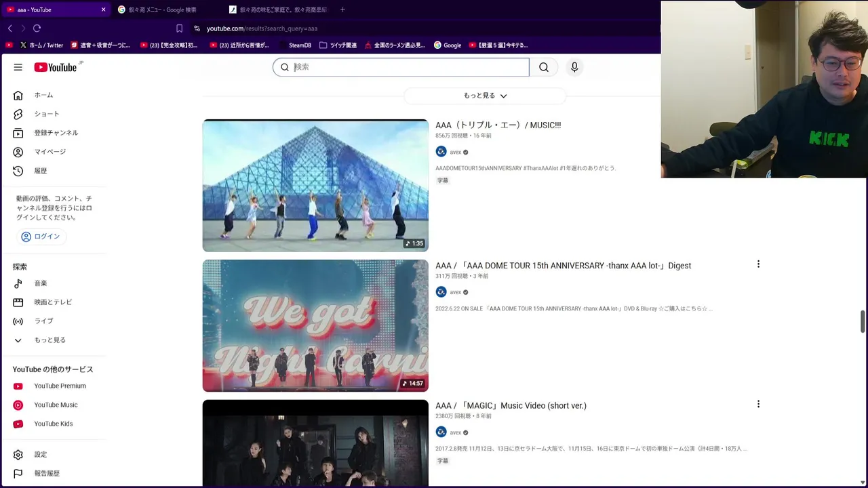Open ホーム / Twitter bookmark
868x488 pixels.
pos(41,45)
